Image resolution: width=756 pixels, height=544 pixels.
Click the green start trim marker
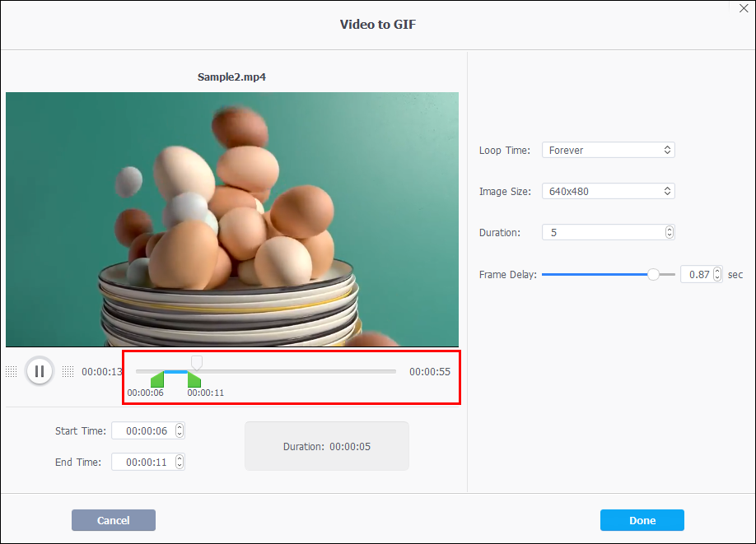(x=157, y=379)
